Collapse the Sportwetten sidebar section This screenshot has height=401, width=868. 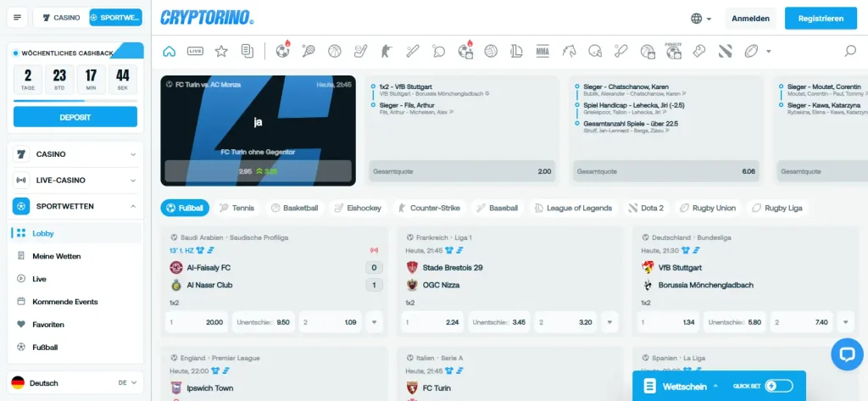pos(75,206)
